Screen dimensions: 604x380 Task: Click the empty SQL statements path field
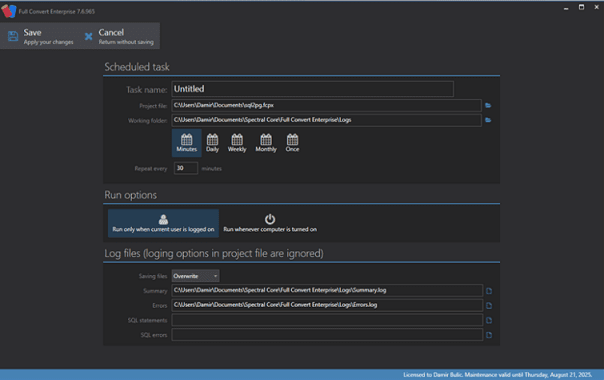click(x=327, y=320)
